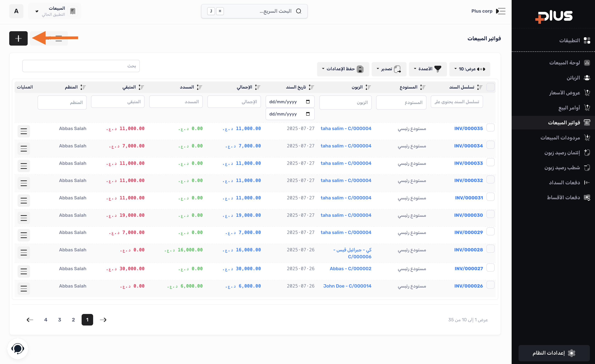Click sort icon on الإجمالي column
The image size is (595, 364).
point(257,87)
